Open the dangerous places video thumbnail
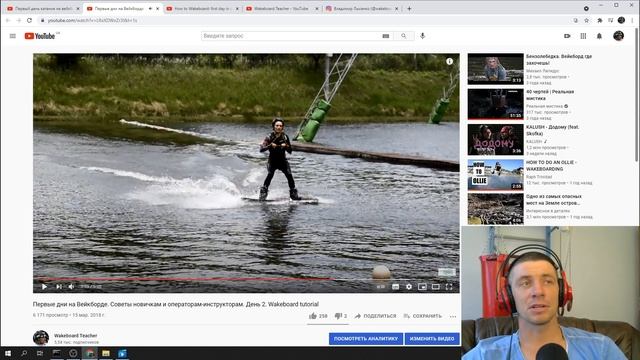Screen dimensions: 640x360 click(496, 209)
